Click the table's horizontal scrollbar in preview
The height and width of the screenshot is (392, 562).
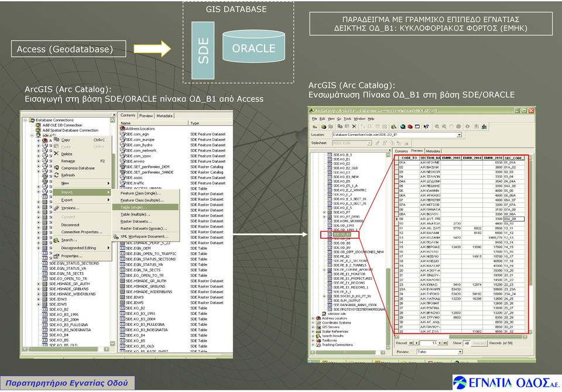(x=461, y=337)
